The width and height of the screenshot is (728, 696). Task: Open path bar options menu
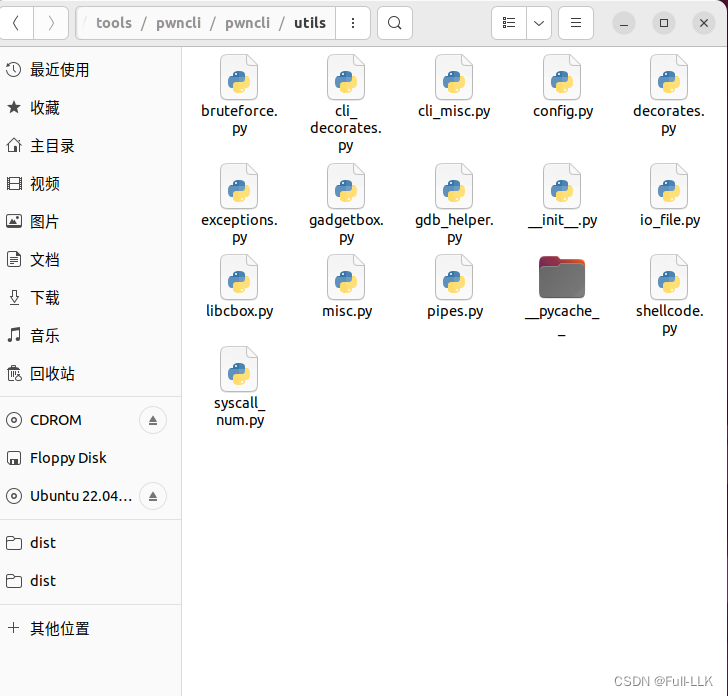353,23
